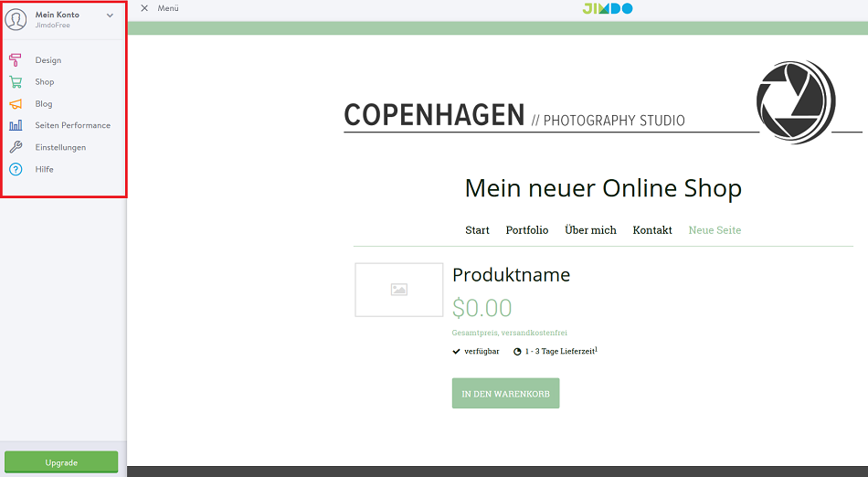
Task: Go to the Portfolio page tab
Action: [x=527, y=230]
